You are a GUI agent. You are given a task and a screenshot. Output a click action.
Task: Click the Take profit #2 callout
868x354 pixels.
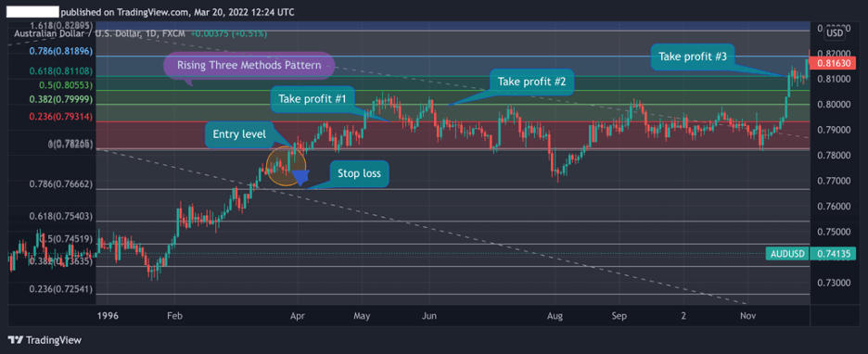pyautogui.click(x=531, y=82)
